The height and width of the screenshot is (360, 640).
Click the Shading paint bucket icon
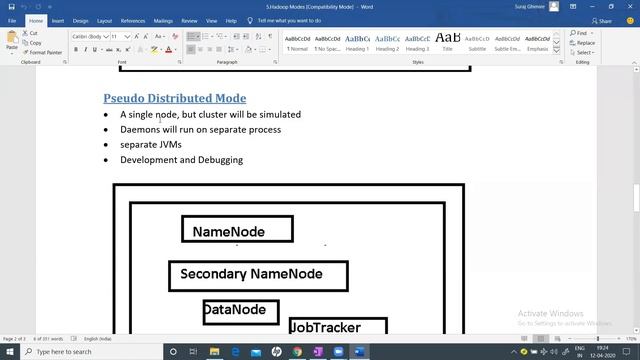pos(248,50)
